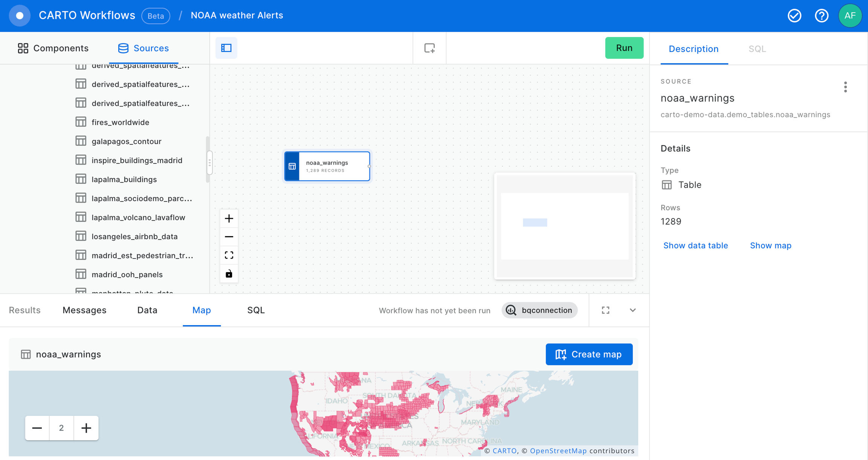Image resolution: width=868 pixels, height=460 pixels.
Task: Open the bqconnection selector chip
Action: 539,310
